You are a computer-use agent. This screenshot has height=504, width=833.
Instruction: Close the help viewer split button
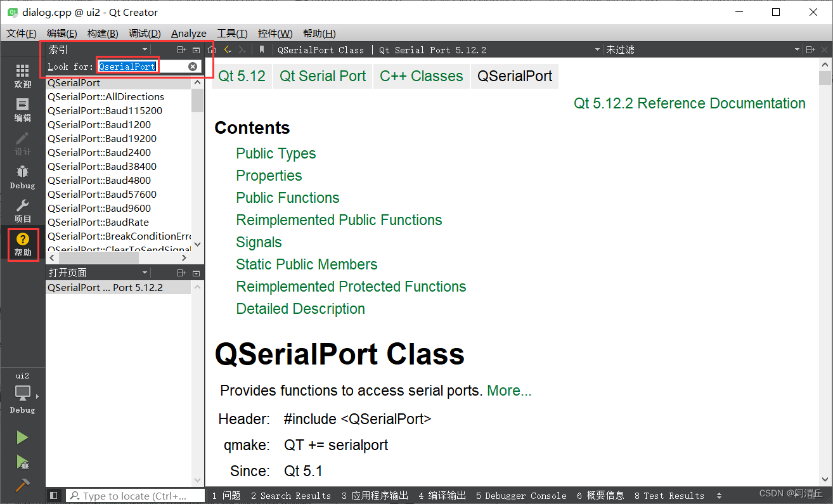tap(824, 49)
